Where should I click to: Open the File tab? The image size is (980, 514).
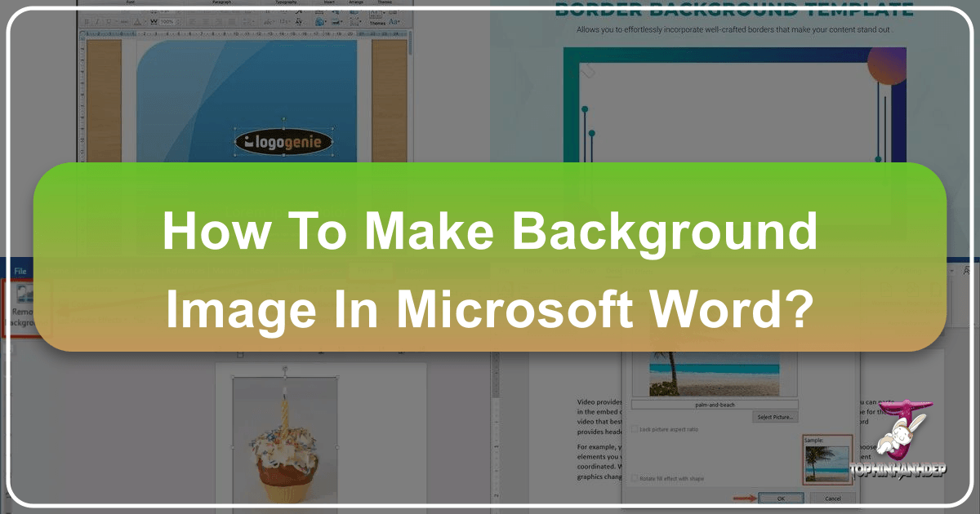click(x=20, y=270)
